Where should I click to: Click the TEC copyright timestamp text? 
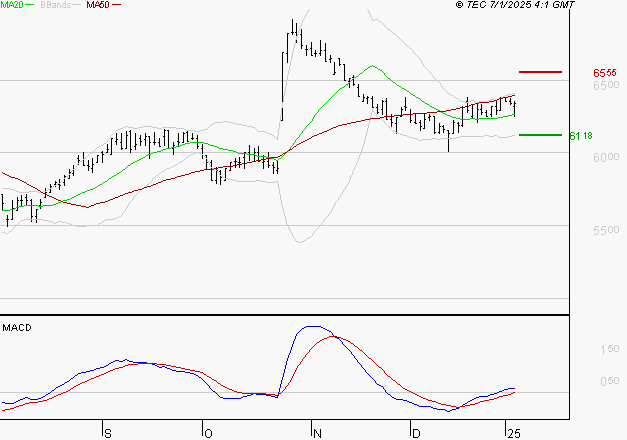click(x=515, y=5)
